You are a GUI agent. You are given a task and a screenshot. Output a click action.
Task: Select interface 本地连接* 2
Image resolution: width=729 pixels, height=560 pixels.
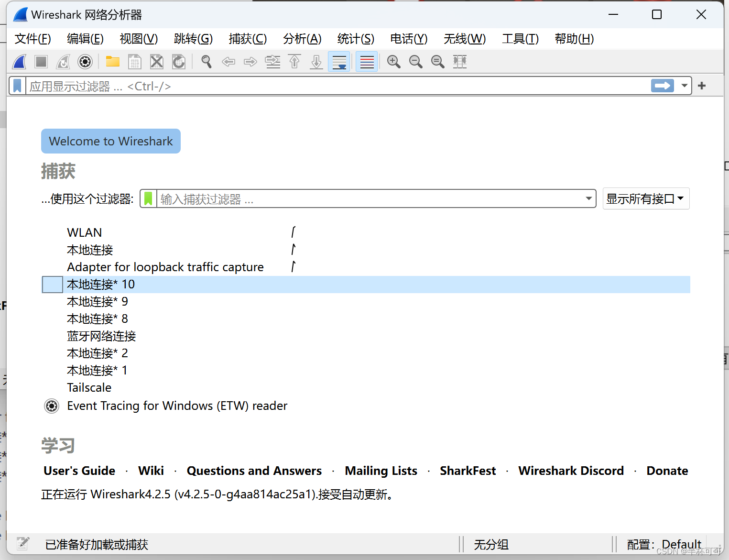click(366, 353)
